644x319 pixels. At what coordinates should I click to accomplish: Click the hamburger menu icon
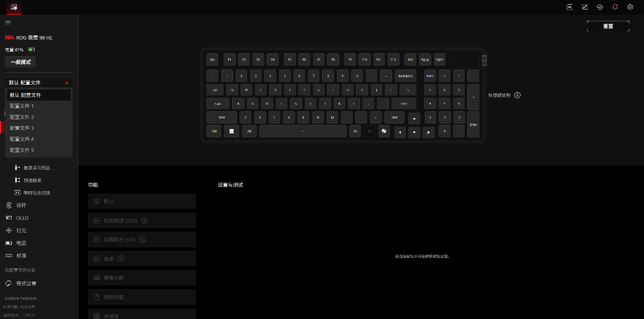pos(8,22)
